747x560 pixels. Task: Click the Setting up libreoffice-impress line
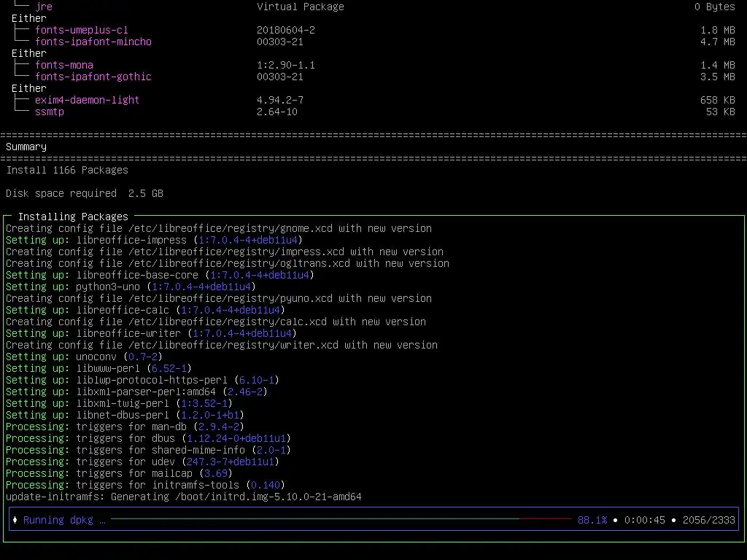coord(155,240)
